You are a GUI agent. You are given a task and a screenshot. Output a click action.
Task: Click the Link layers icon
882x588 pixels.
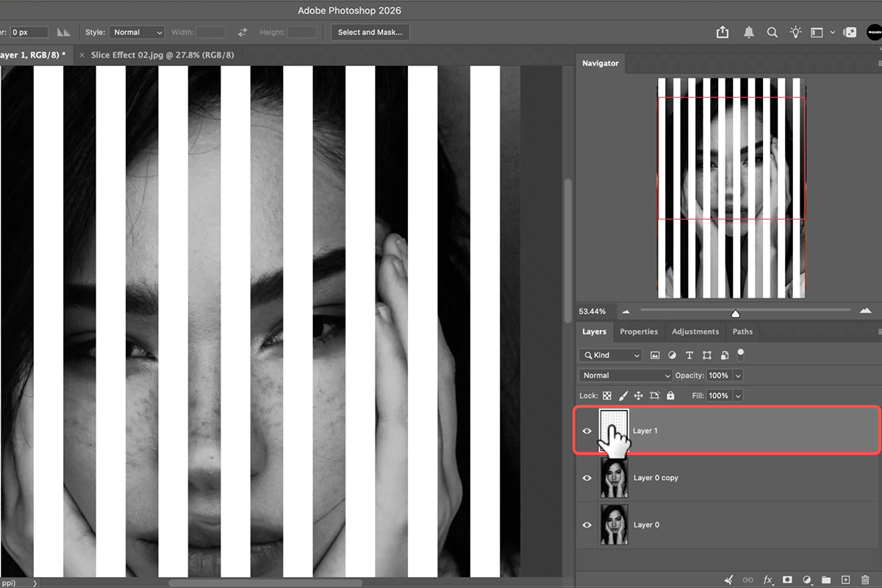[x=748, y=580]
